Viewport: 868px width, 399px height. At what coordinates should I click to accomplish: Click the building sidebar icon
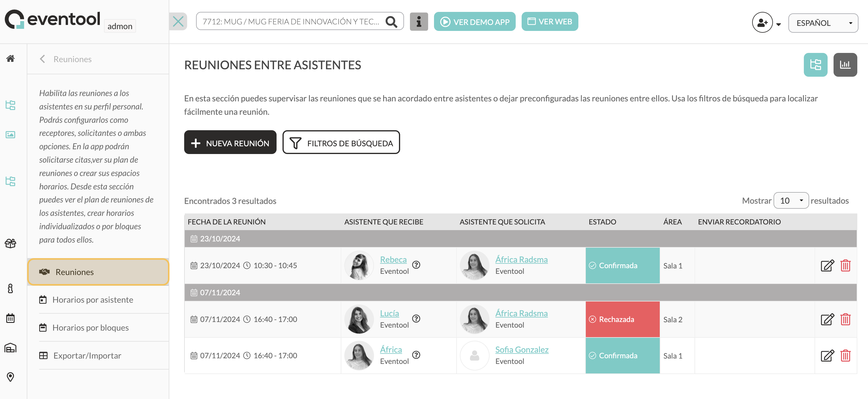pos(10,348)
